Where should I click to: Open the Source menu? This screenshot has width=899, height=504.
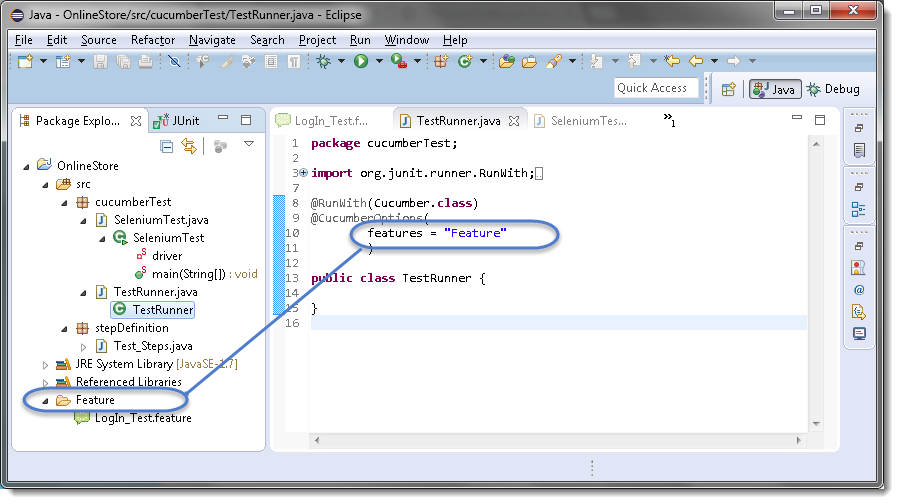99,40
